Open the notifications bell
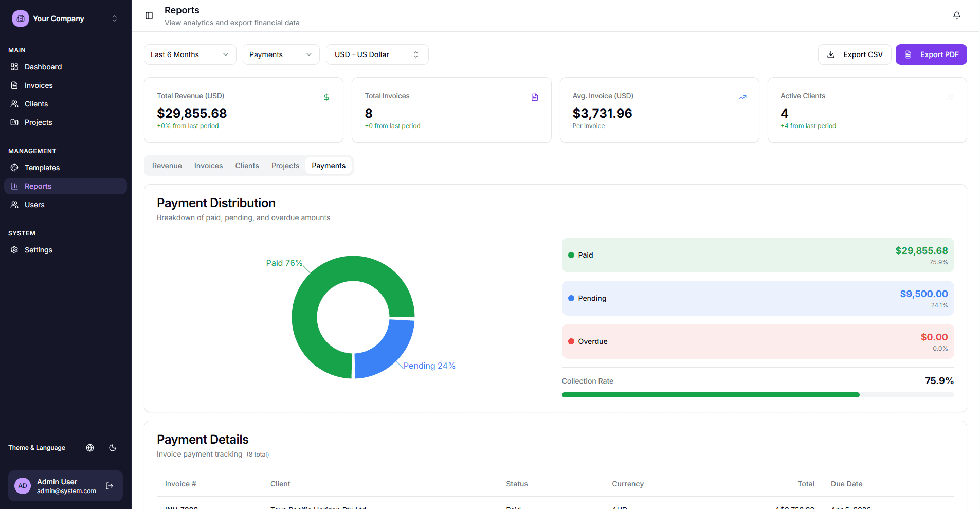 click(957, 15)
